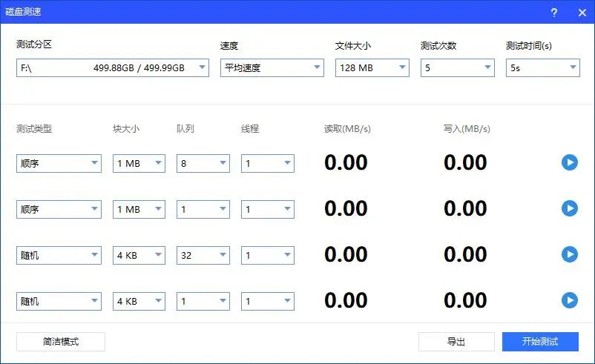Open the 文件大小 128 MB dropdown
This screenshot has width=595, height=364.
[372, 68]
